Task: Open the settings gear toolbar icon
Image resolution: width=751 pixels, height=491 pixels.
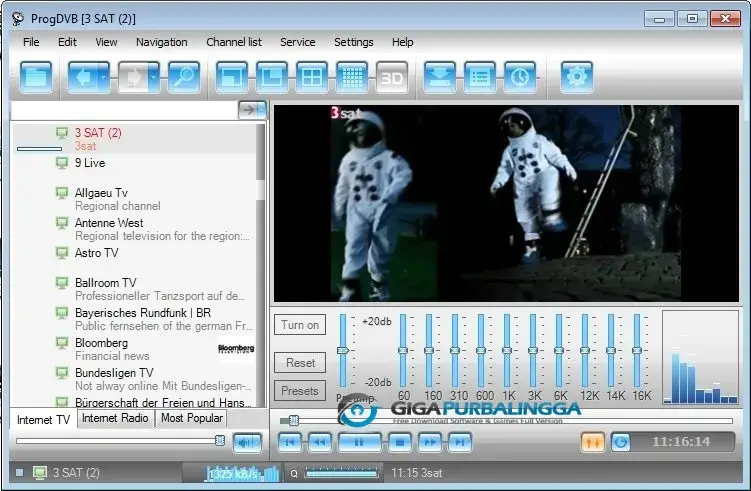Action: (x=577, y=77)
